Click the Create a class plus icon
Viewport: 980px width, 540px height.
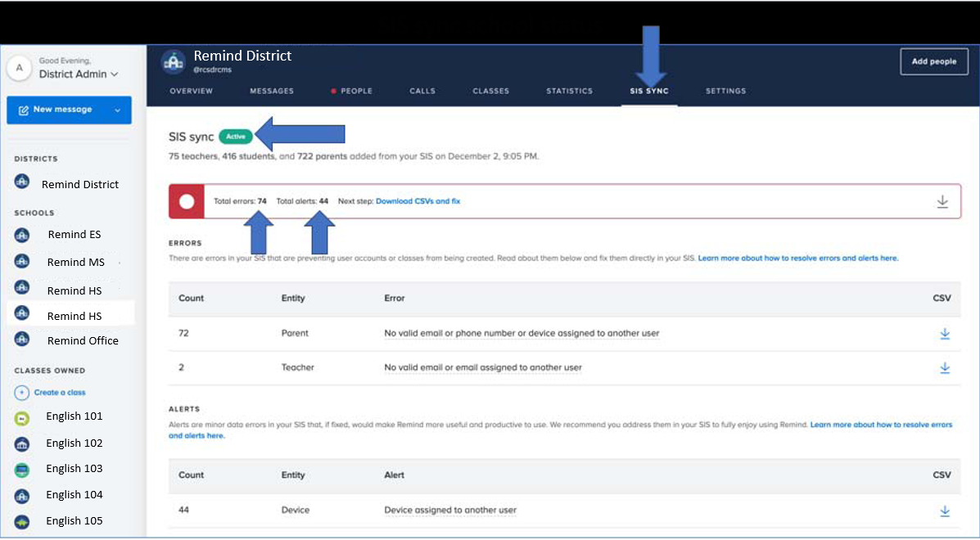(22, 393)
